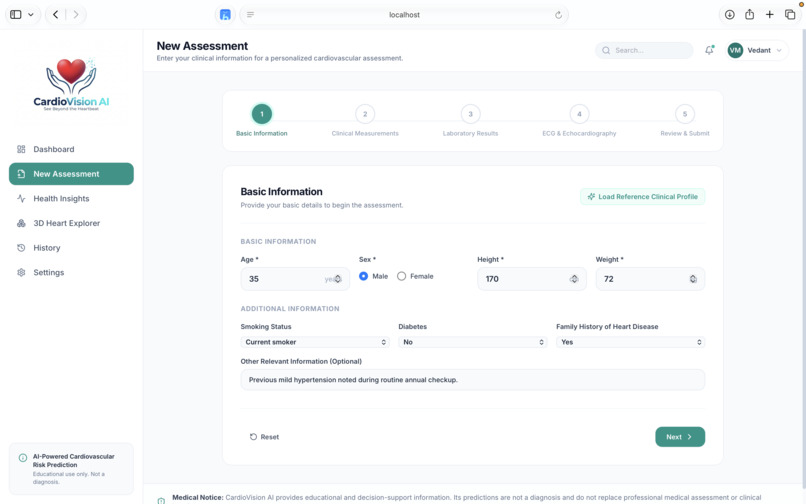Open Settings from the sidebar
Screen dimensions: 806x504
(71, 273)
